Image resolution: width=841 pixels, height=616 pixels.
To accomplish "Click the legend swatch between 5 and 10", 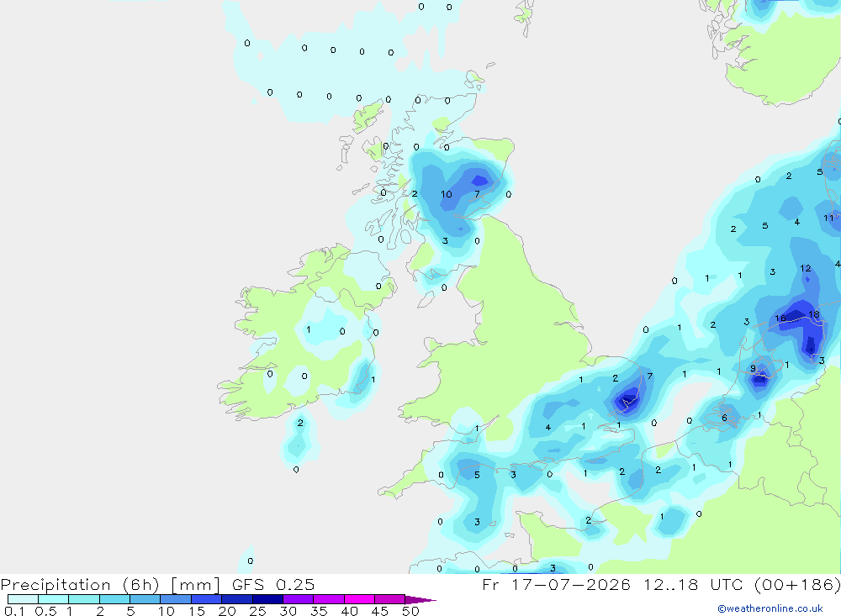I will point(145,599).
